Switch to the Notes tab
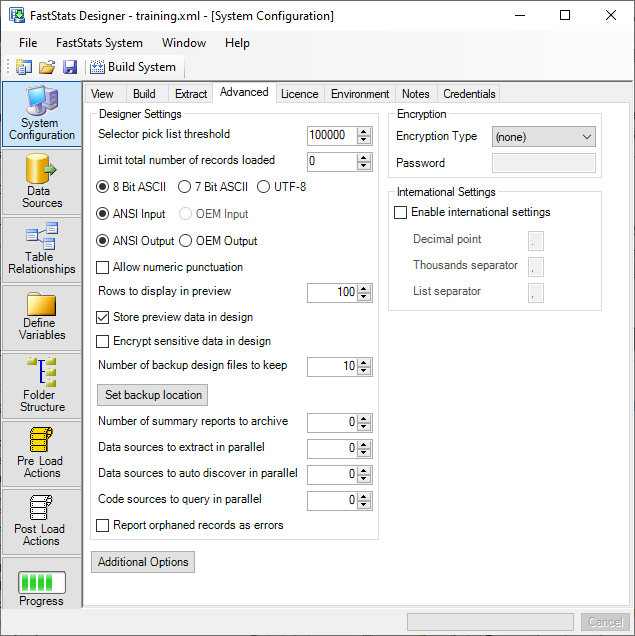635x636 pixels. pyautogui.click(x=416, y=94)
